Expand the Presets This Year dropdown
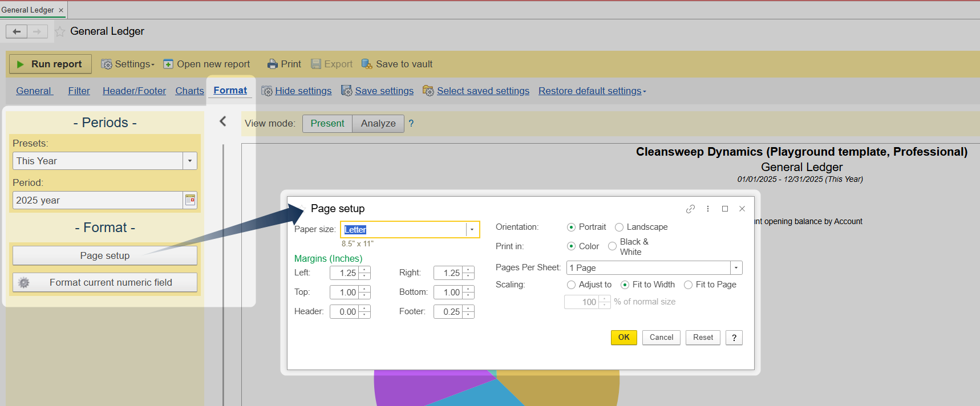 (190, 161)
